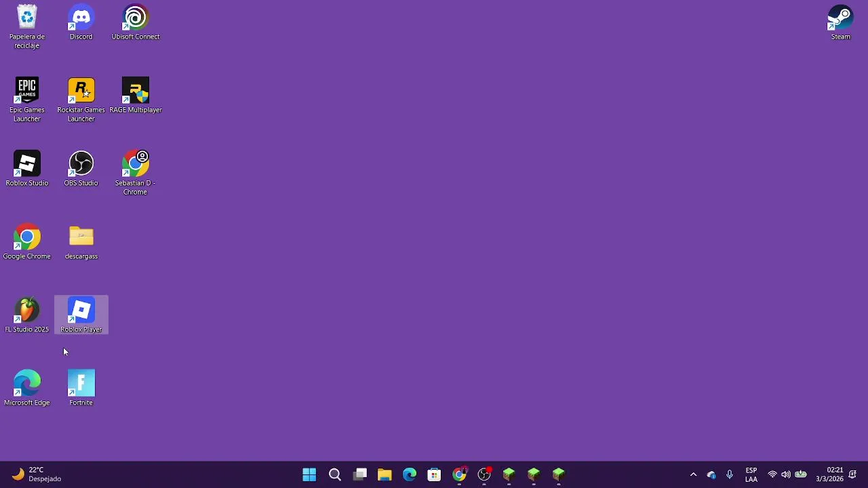Select the Rockstar Games Launcher shortcut

click(x=81, y=100)
